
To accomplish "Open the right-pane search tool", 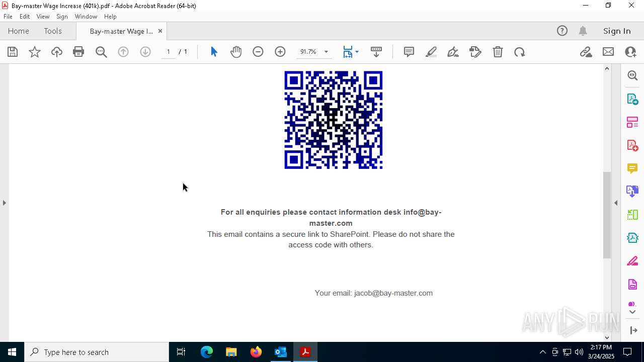I will 632,75.
